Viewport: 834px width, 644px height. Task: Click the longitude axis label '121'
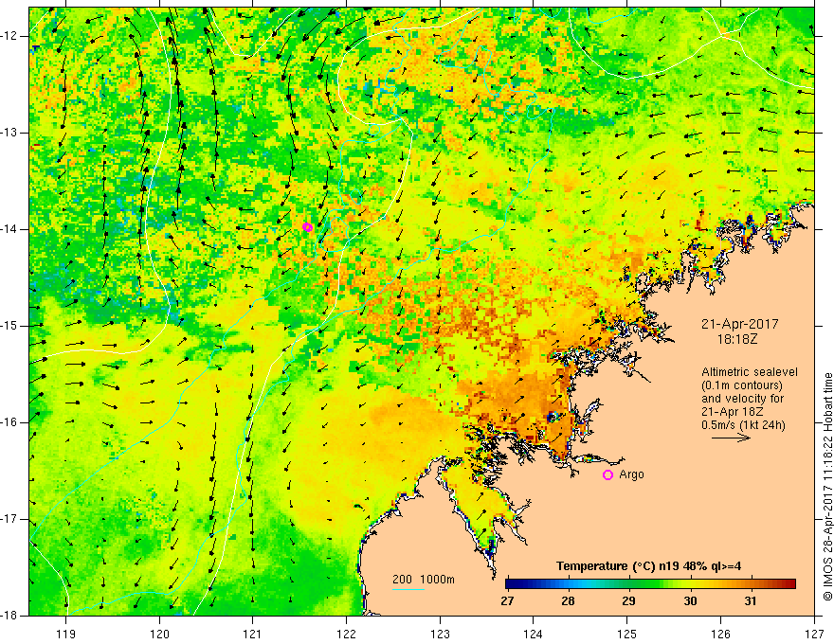tap(253, 634)
